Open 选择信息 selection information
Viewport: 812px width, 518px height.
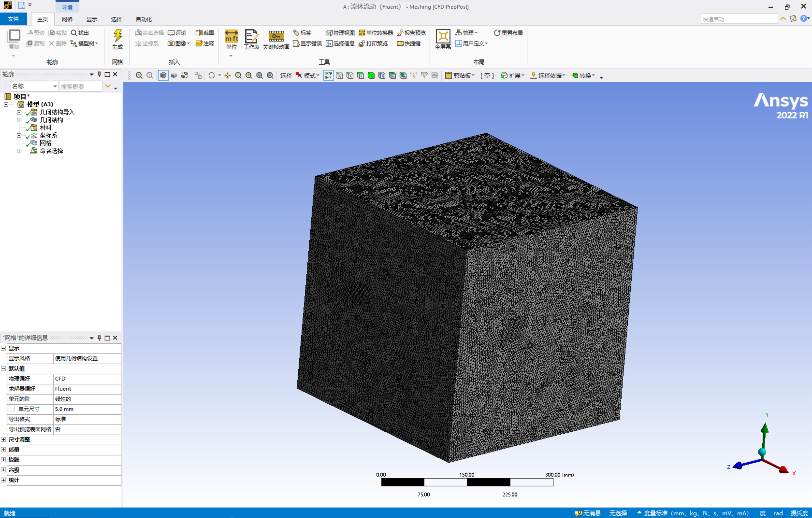340,43
